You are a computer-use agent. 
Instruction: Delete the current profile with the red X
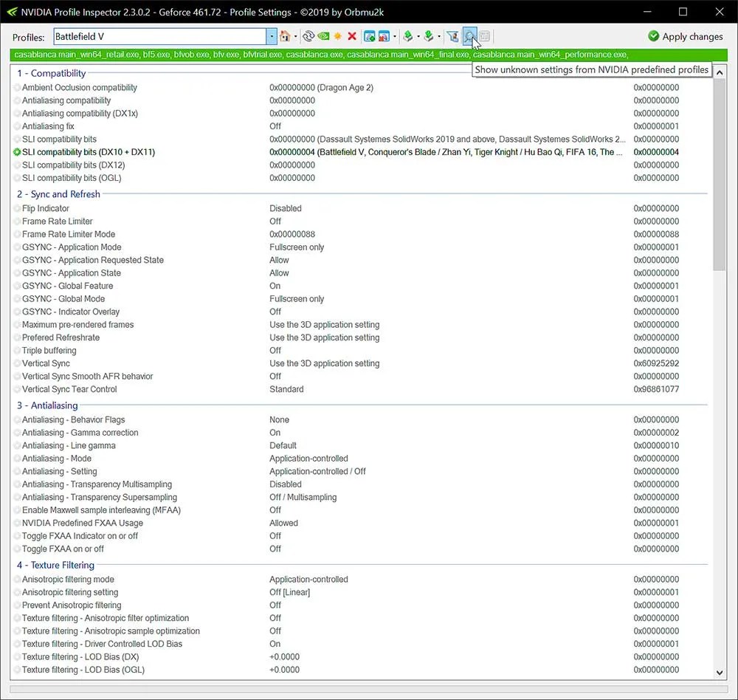click(352, 35)
